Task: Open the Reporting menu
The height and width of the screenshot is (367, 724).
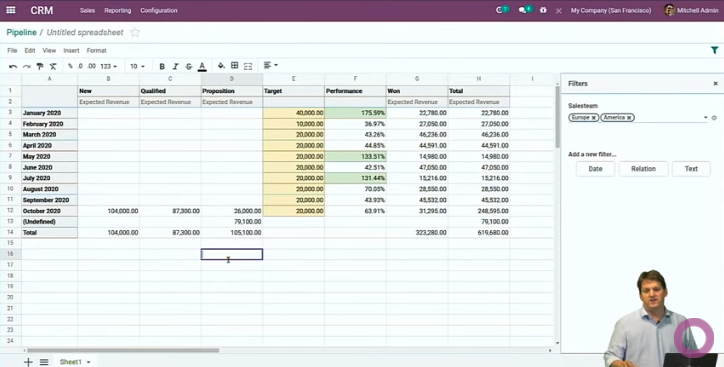Action: (117, 10)
